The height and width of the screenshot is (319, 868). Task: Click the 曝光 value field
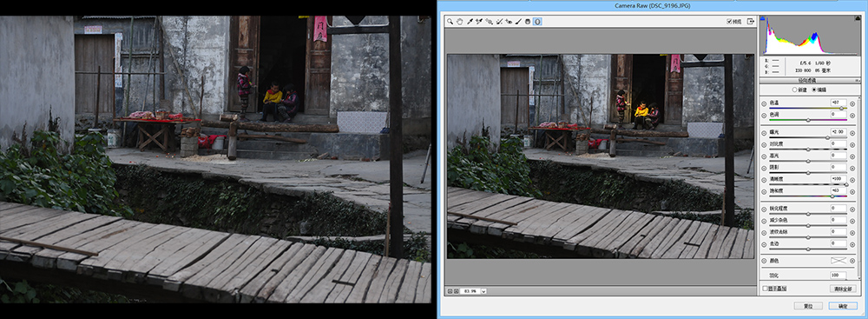pos(838,132)
